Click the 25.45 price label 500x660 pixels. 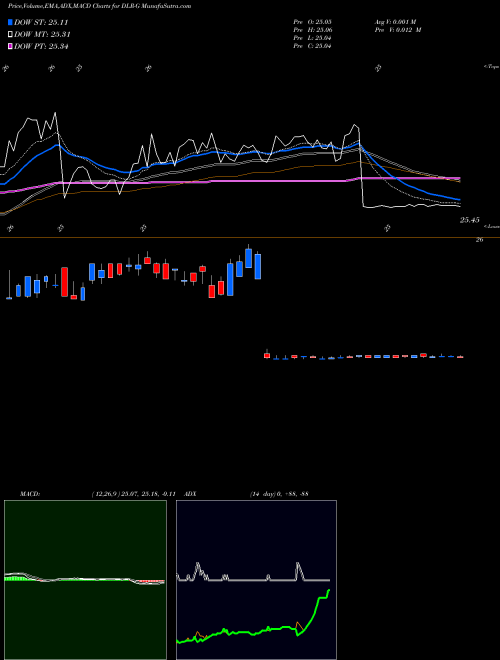(470, 220)
